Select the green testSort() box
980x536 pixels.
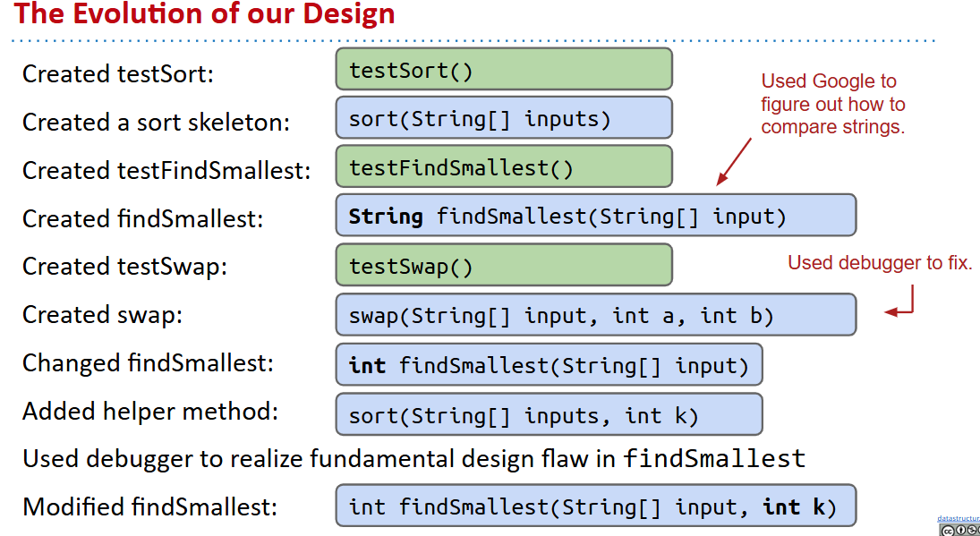pos(503,70)
